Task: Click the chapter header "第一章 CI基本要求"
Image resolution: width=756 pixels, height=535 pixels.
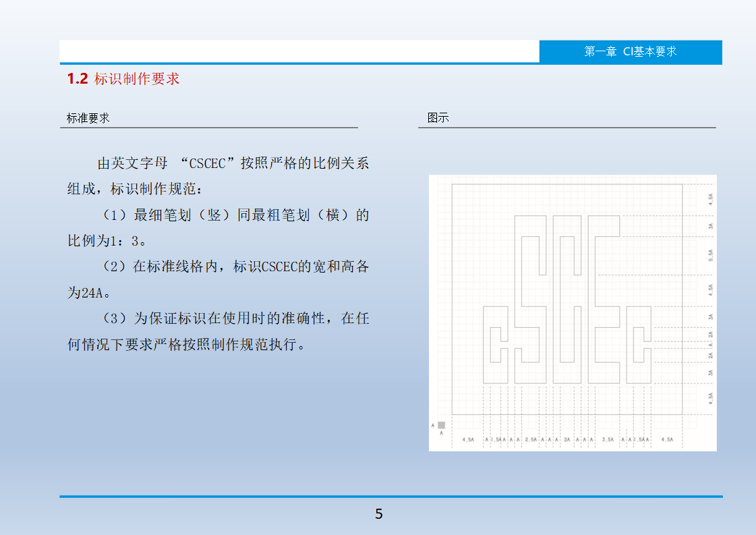Action: 630,52
